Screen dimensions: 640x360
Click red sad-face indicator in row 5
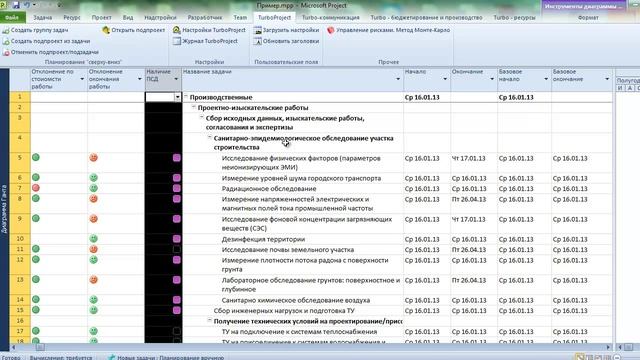(x=93, y=158)
